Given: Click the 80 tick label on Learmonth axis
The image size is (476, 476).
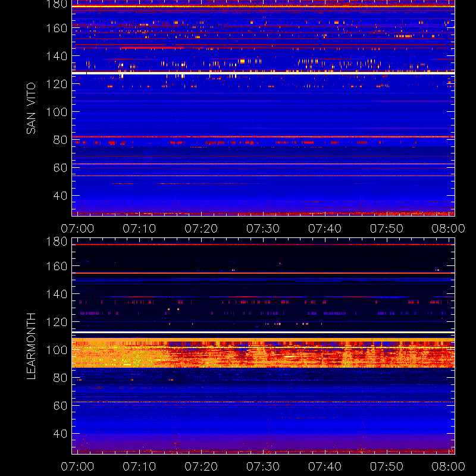Looking at the screenshot, I should point(60,378).
